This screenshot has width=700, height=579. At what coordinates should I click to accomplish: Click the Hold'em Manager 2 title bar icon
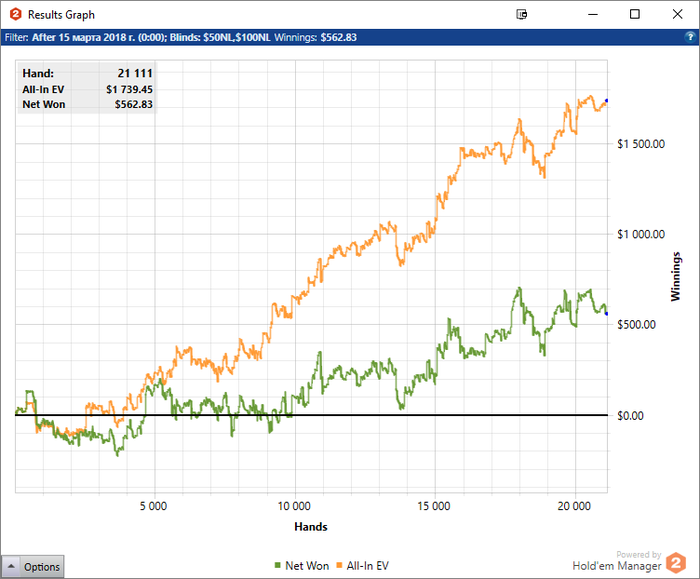[16, 14]
